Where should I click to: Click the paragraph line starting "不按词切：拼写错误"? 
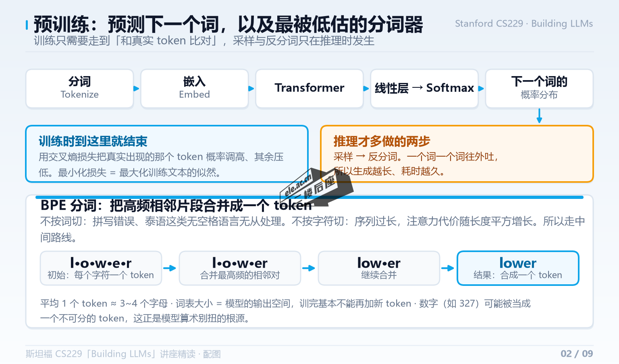tap(313, 221)
